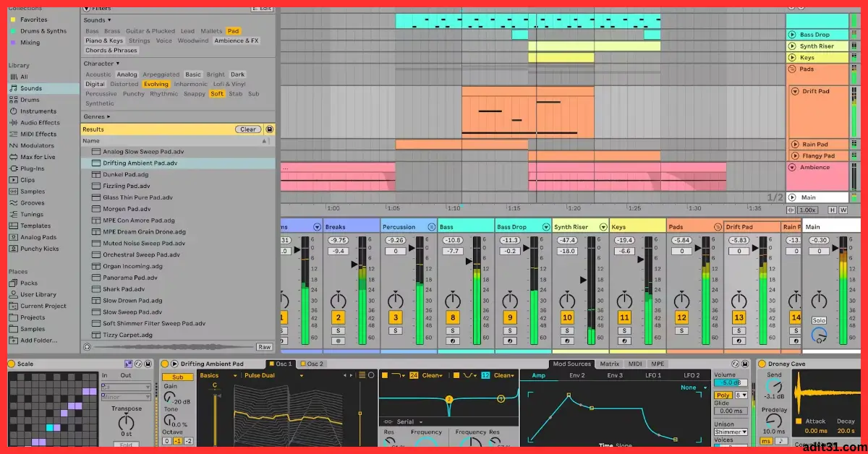This screenshot has width=868, height=454.
Task: Launch the Ambience track play button
Action: (792, 168)
